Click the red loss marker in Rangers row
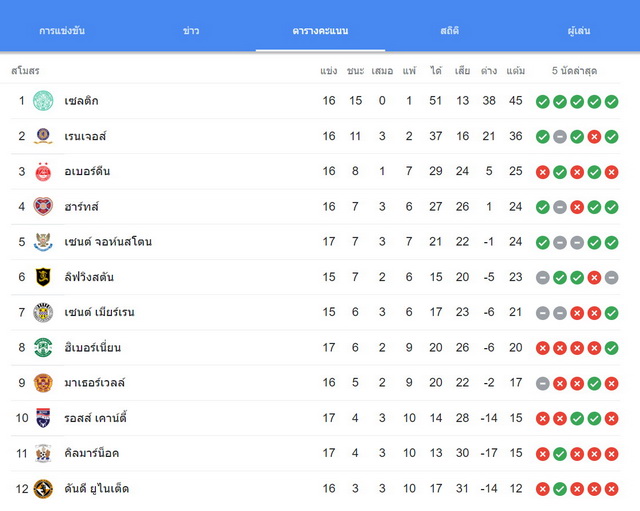 (594, 137)
